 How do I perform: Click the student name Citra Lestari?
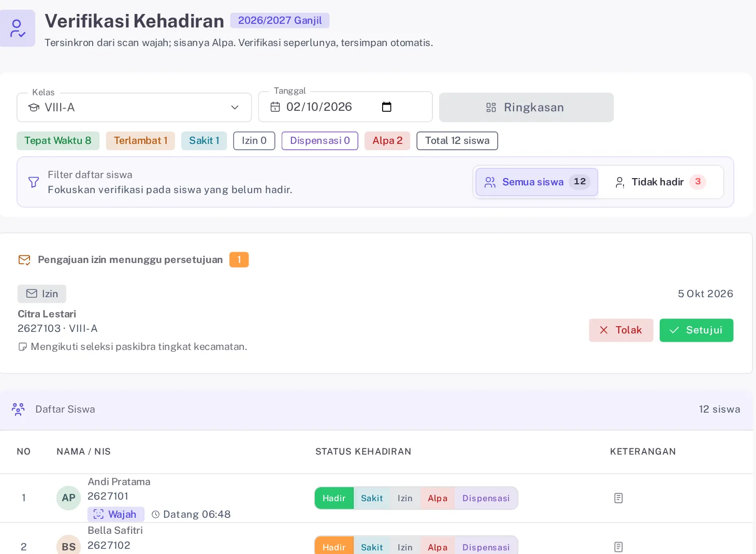click(47, 314)
